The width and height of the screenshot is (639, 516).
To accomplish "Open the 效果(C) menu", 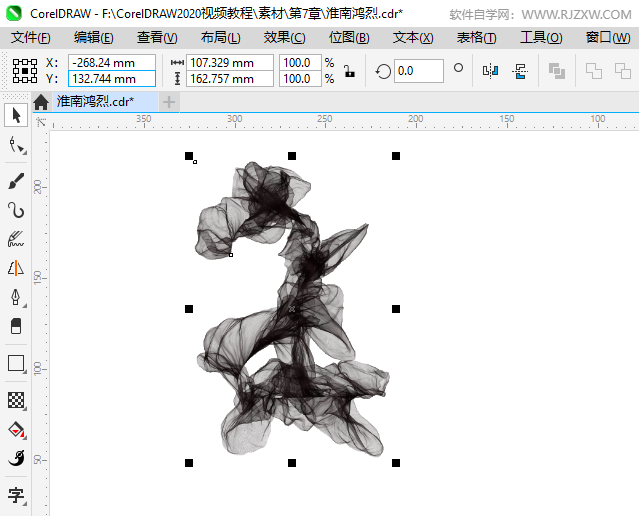I will coord(284,38).
